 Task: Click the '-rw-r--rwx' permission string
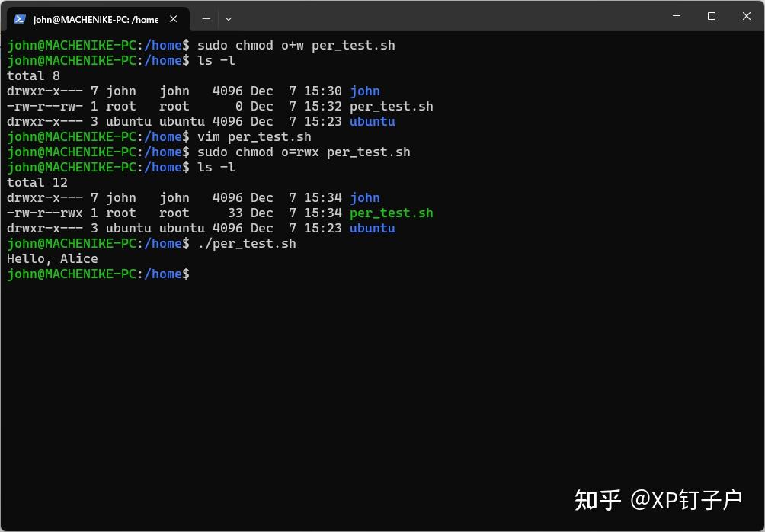pyautogui.click(x=45, y=213)
